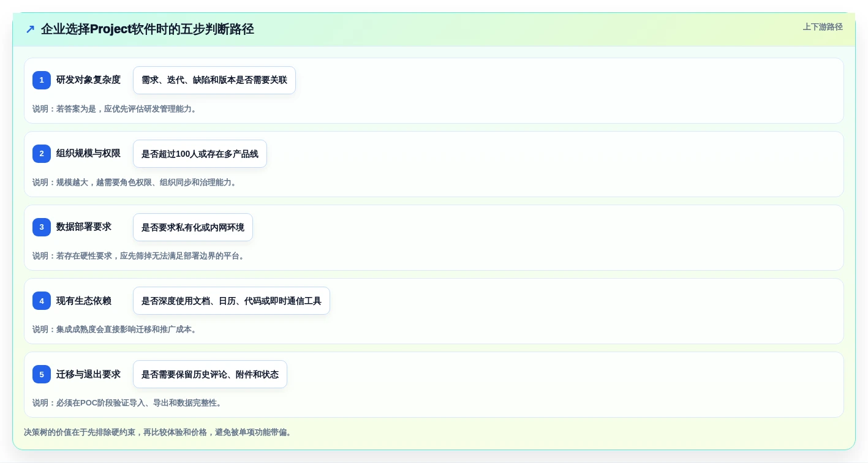Click the 是否要求私有化或内网环境 chip
The width and height of the screenshot is (868, 463).
pyautogui.click(x=193, y=227)
